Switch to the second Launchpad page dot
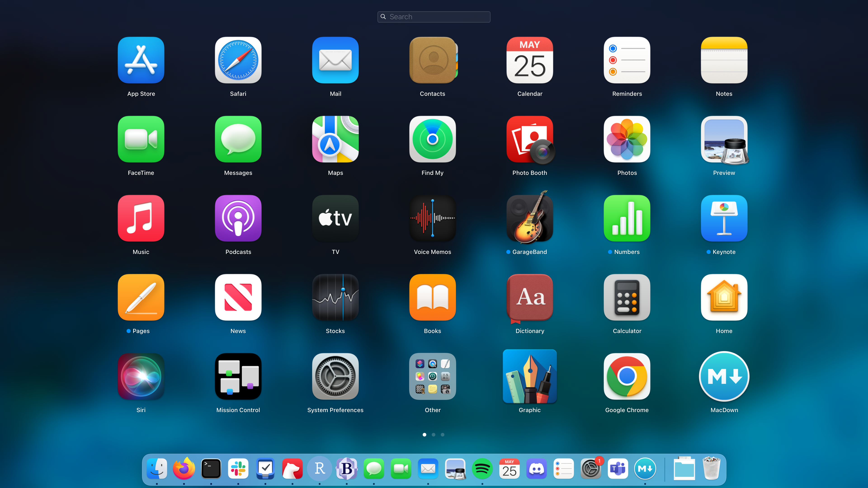 coord(434,435)
